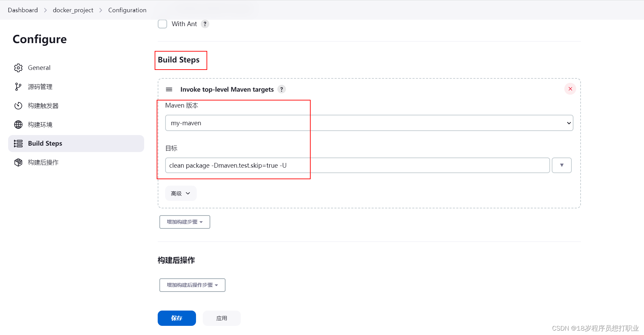Image resolution: width=644 pixels, height=335 pixels.
Task: Click the Build Steps section heading
Action: [x=179, y=60]
